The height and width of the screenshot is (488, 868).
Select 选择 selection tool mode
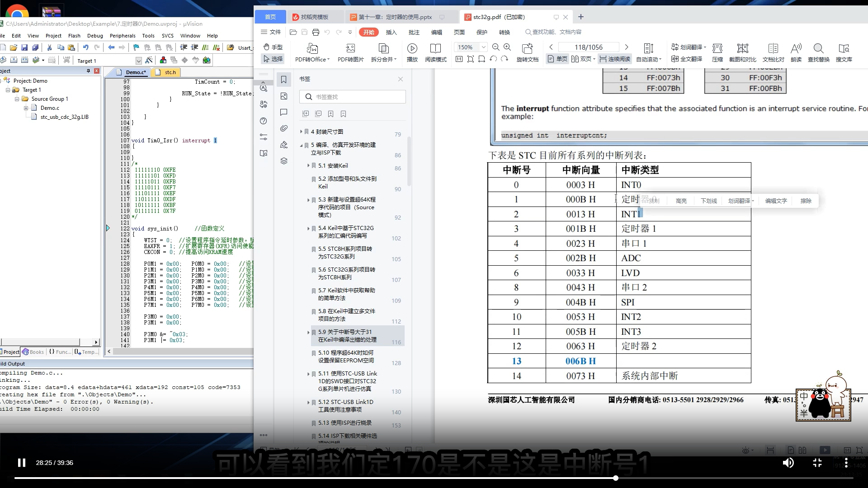tap(273, 59)
